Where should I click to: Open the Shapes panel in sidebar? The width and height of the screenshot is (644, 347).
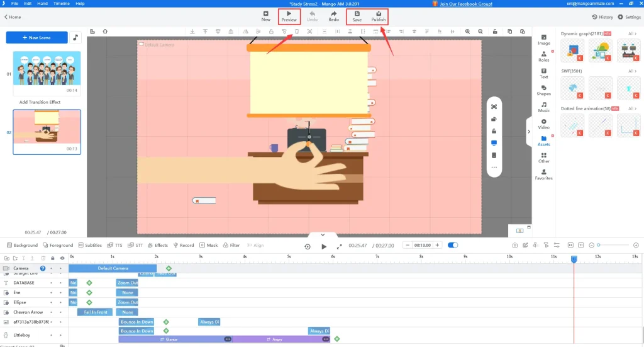[x=543, y=90]
